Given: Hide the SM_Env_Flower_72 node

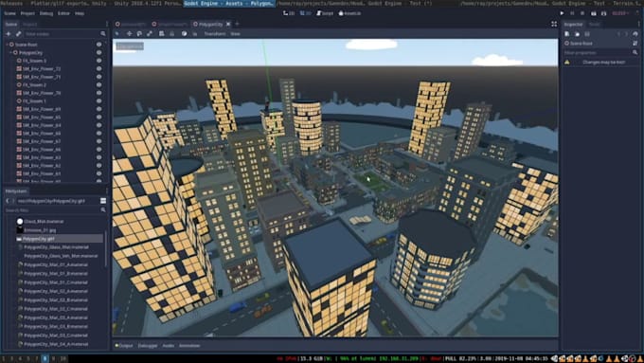Looking at the screenshot, I should [x=98, y=68].
